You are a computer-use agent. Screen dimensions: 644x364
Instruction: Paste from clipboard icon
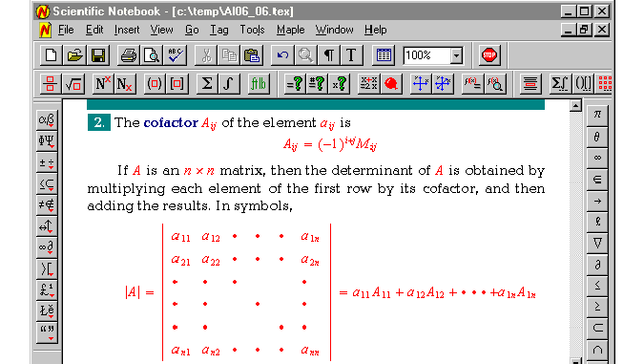(x=252, y=55)
